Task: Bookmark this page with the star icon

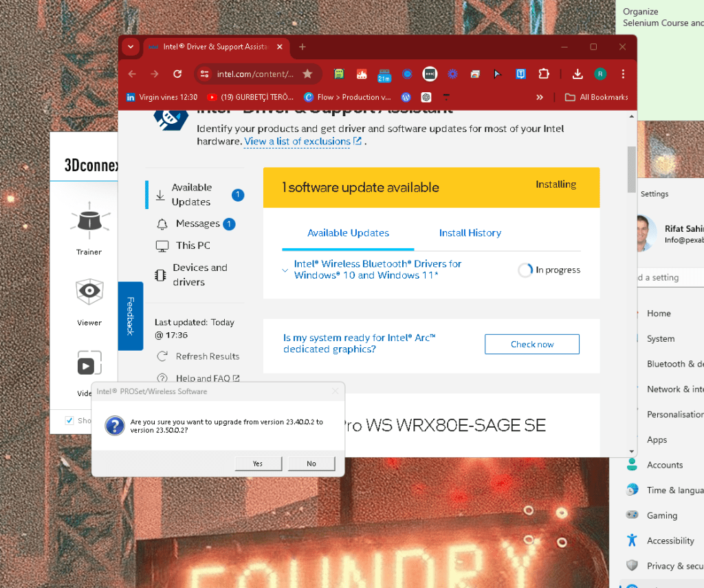Action: tap(307, 74)
